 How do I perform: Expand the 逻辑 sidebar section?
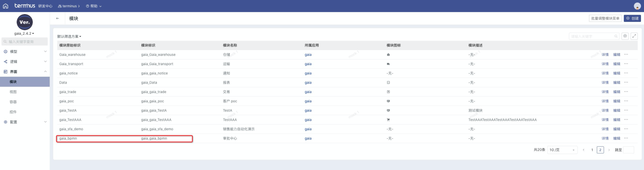[24, 62]
